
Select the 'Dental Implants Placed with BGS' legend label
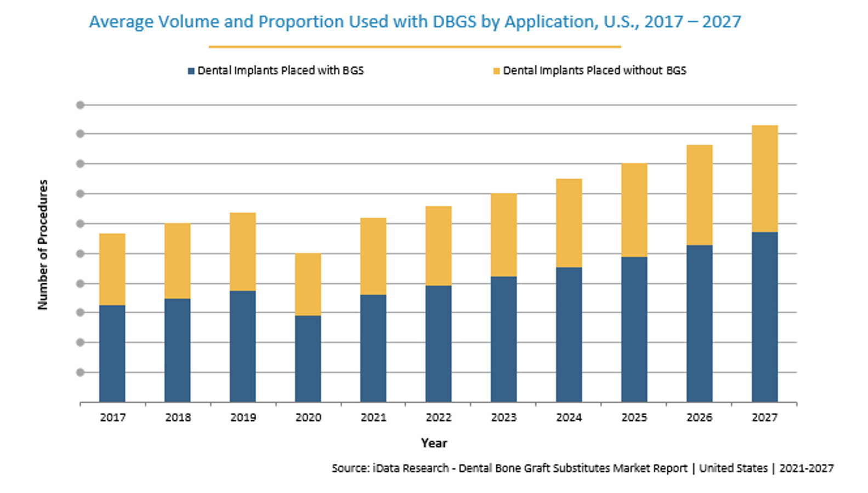[x=280, y=71]
